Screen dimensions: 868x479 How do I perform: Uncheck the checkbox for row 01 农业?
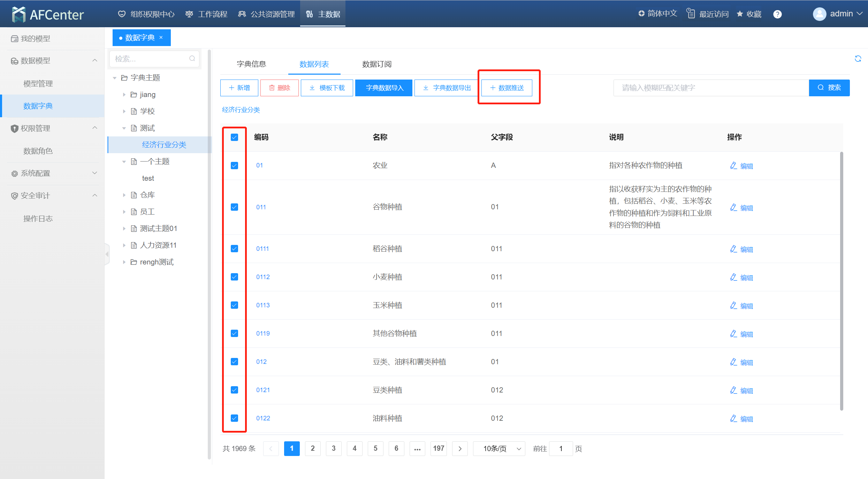point(234,165)
